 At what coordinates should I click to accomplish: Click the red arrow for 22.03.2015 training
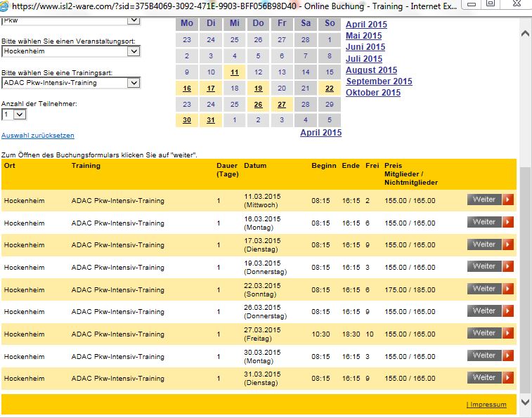(508, 289)
